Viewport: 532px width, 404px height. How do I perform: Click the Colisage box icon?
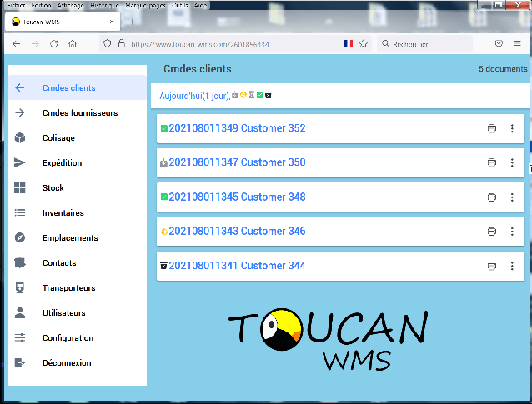click(x=20, y=138)
